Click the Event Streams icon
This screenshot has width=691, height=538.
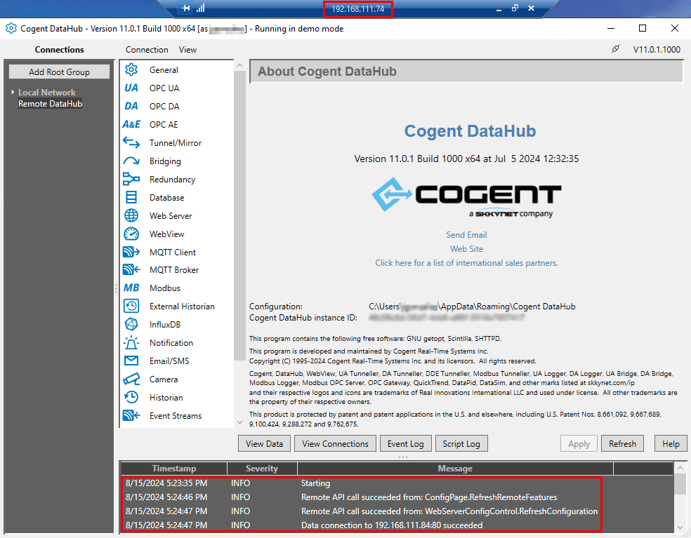point(131,416)
